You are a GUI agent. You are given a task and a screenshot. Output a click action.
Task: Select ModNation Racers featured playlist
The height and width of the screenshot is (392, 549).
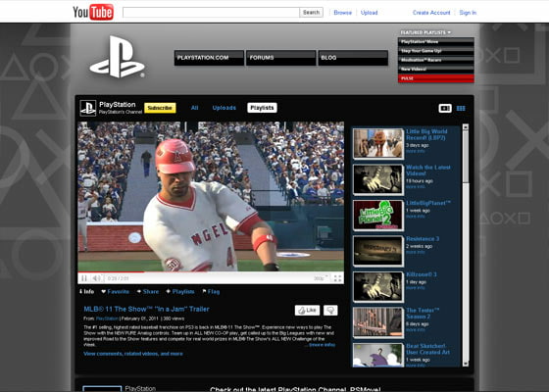(436, 60)
